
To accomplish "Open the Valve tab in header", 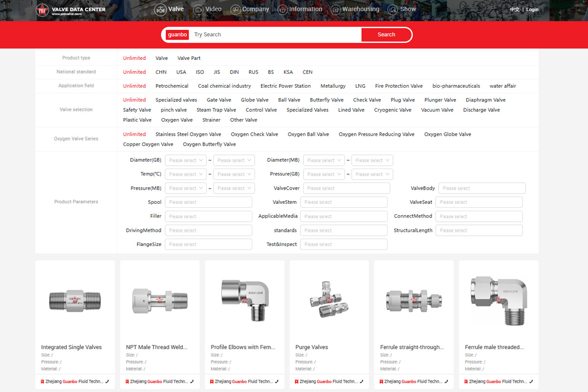I will (169, 9).
